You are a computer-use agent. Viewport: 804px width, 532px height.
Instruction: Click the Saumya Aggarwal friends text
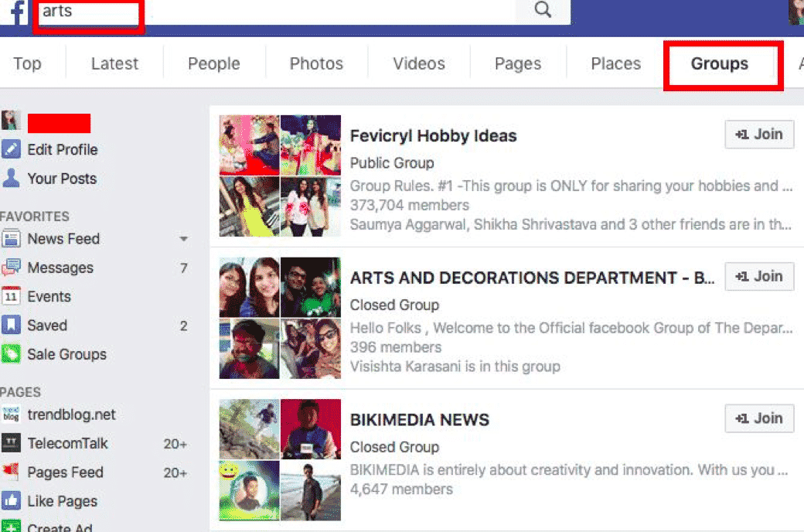[571, 225]
